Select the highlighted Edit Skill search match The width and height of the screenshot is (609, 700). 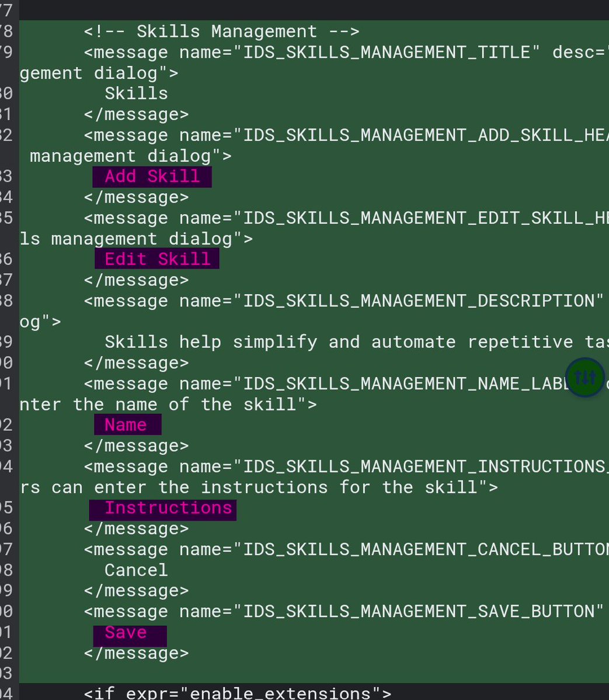click(156, 259)
